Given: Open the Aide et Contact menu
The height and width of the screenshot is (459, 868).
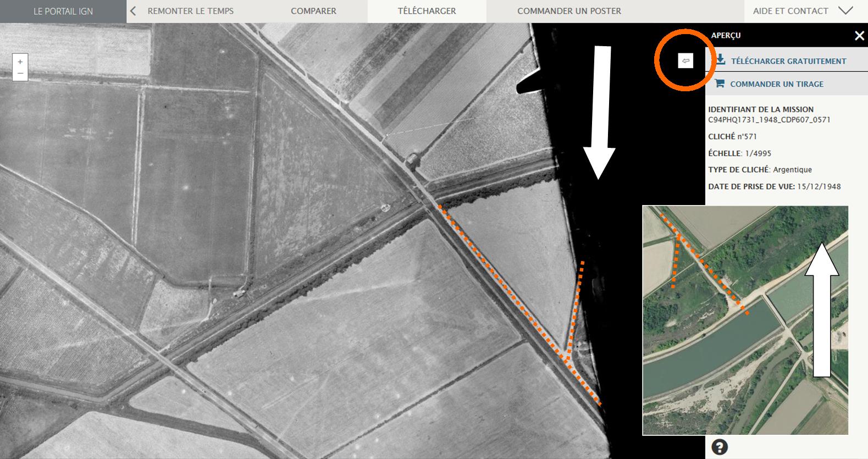Looking at the screenshot, I should point(790,11).
